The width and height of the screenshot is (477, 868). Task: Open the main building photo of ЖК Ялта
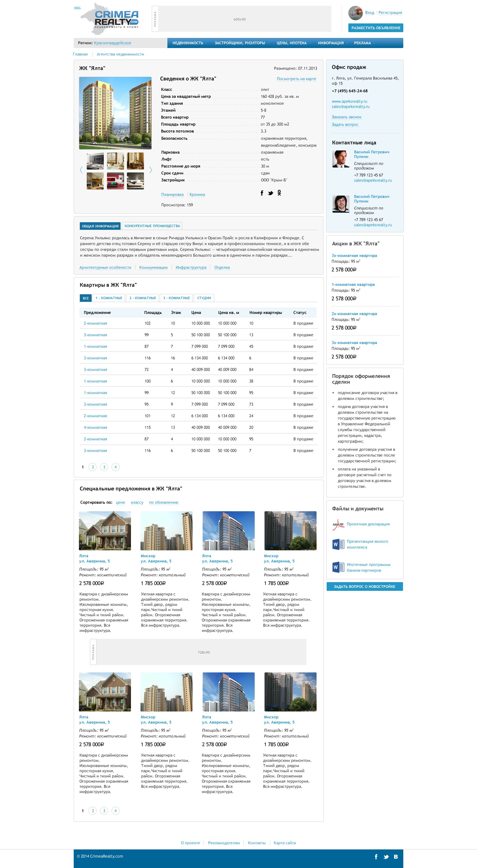click(115, 113)
